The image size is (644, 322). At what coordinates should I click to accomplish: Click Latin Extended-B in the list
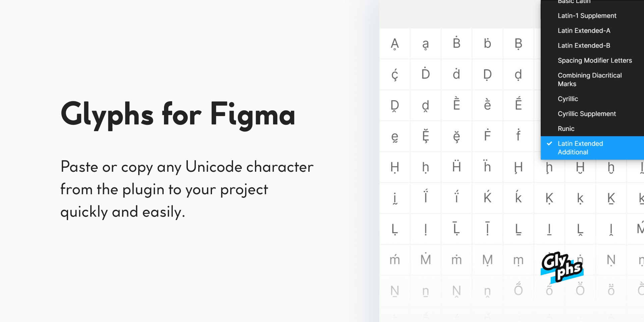[584, 46]
